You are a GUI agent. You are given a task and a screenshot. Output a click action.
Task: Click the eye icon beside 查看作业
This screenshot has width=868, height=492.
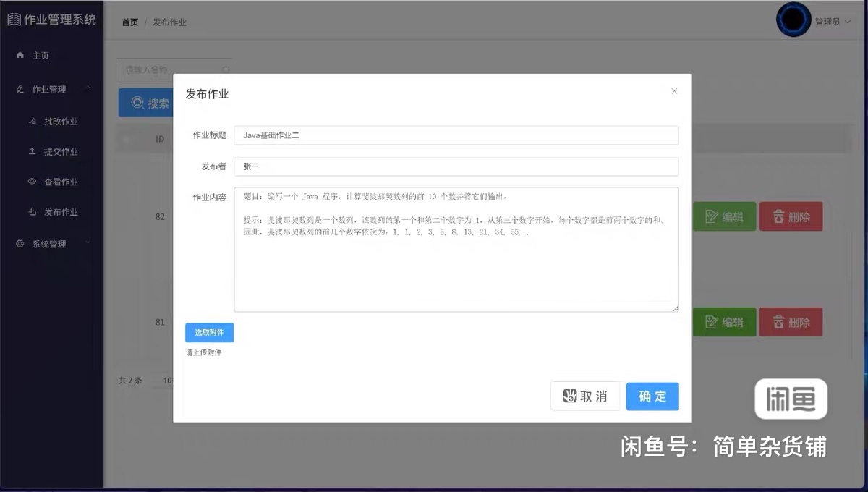coord(32,182)
